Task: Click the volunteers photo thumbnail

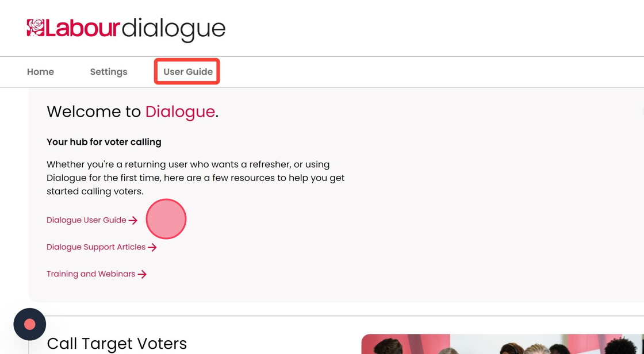Action: (x=503, y=344)
